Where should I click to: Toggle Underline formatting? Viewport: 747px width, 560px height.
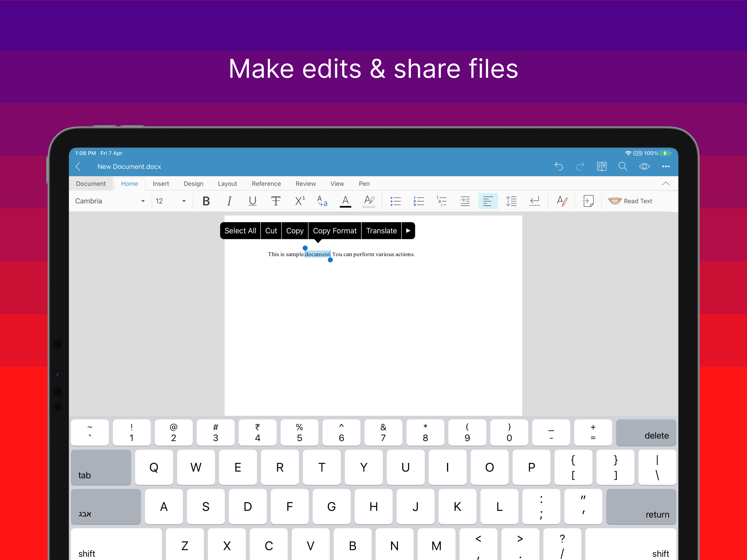pyautogui.click(x=252, y=201)
